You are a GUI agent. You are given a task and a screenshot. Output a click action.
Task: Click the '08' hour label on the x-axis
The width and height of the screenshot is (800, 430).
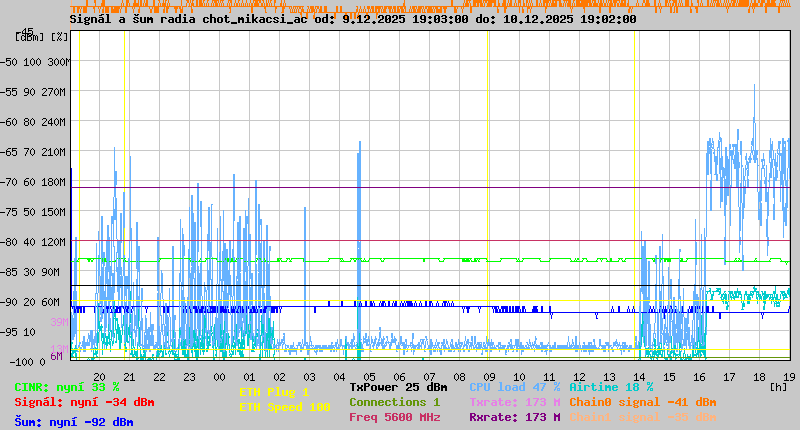[x=459, y=377]
